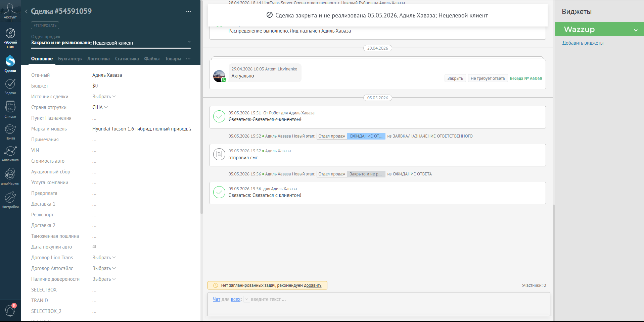
Task: Open the Беседа № A6068 link
Action: point(526,78)
